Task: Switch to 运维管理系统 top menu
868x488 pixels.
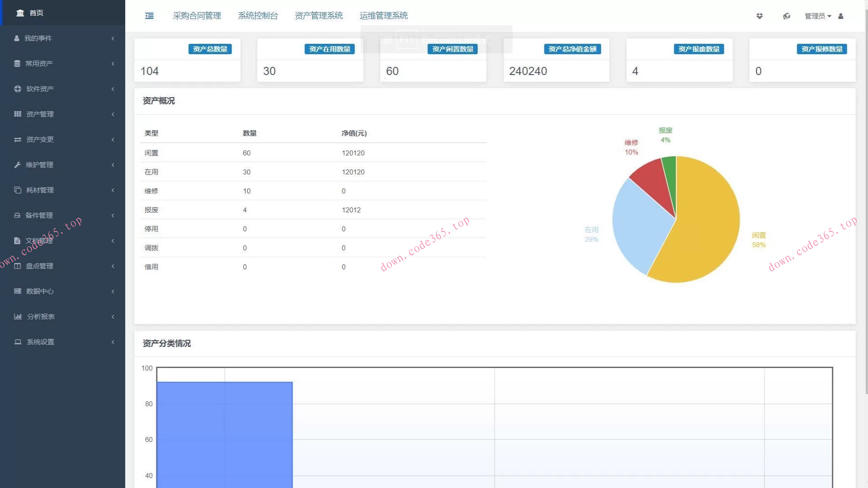Action: pyautogui.click(x=383, y=16)
